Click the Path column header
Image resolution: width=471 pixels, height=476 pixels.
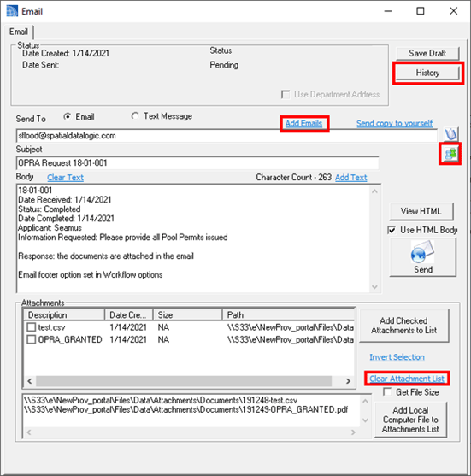click(x=288, y=314)
